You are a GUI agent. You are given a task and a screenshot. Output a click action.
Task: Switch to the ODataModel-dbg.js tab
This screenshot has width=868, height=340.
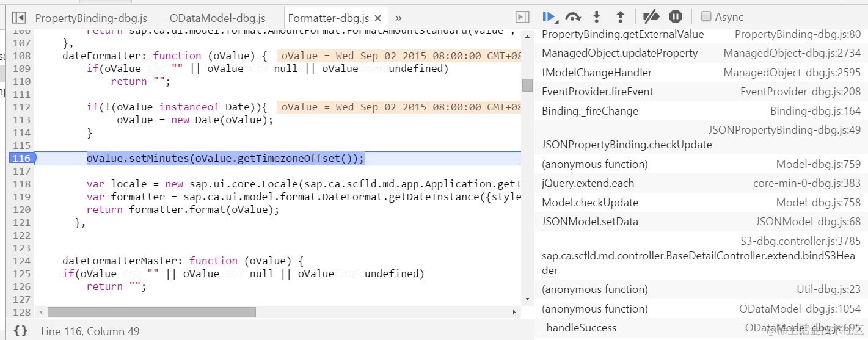point(217,18)
